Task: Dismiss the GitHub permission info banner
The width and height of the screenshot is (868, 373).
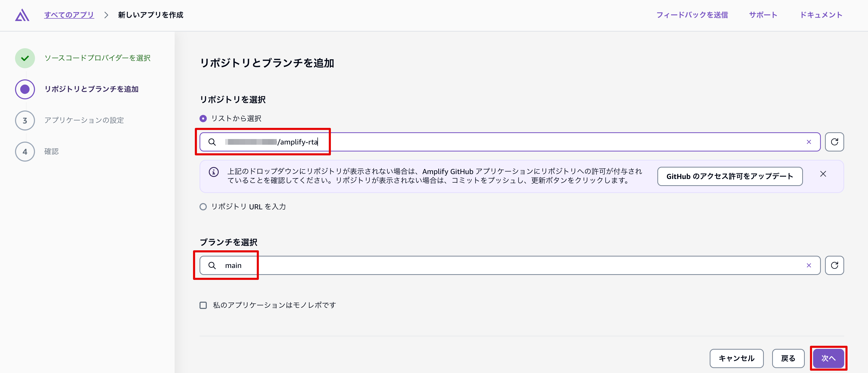Action: tap(823, 174)
